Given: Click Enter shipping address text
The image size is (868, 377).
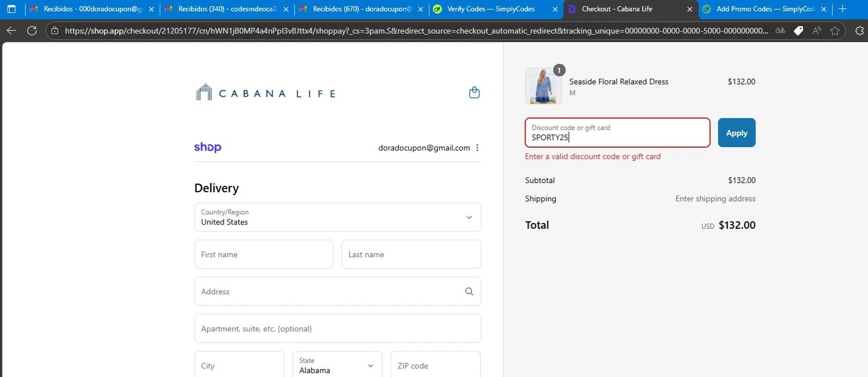Looking at the screenshot, I should [715, 199].
